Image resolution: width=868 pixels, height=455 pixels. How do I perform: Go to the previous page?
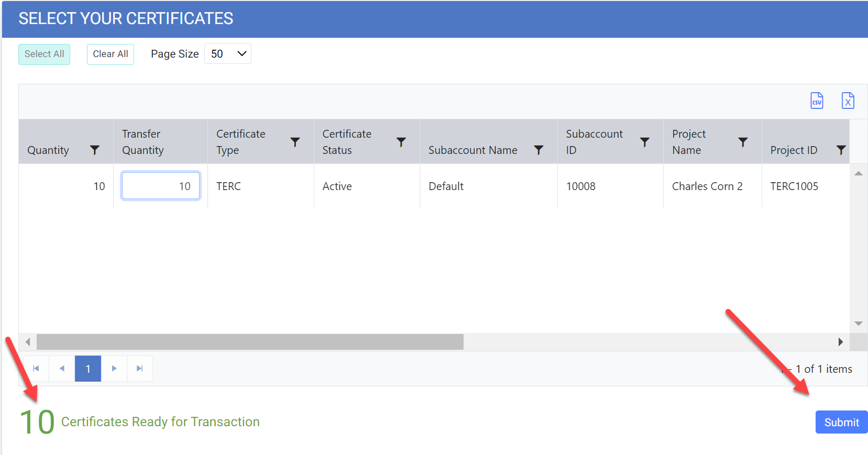point(62,369)
